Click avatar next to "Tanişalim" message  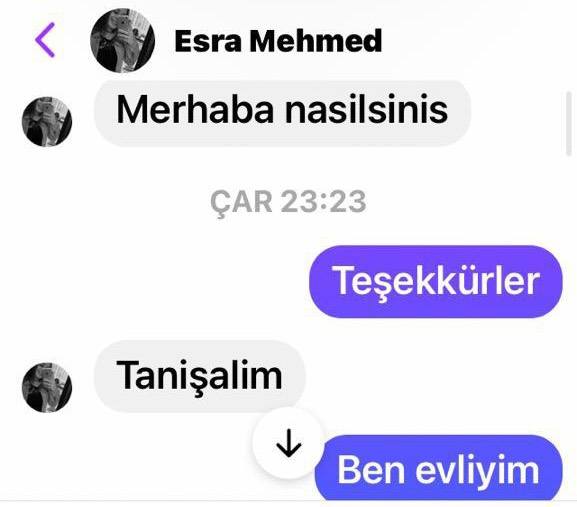coord(47,387)
